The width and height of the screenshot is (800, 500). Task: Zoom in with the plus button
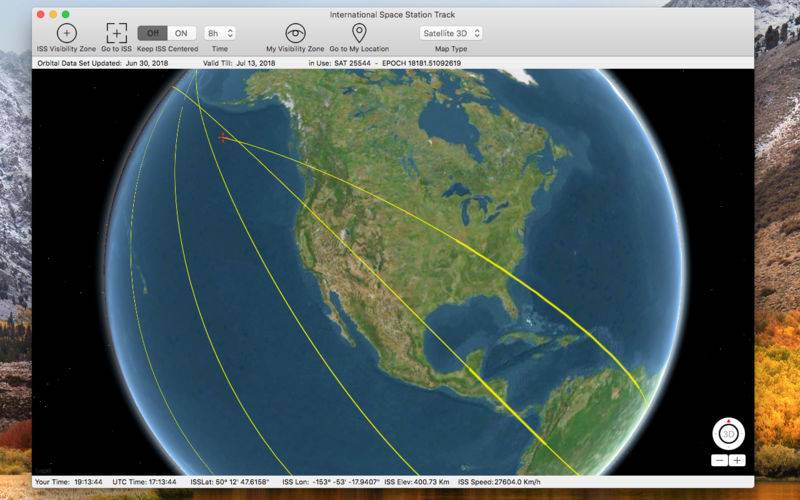coord(737,460)
